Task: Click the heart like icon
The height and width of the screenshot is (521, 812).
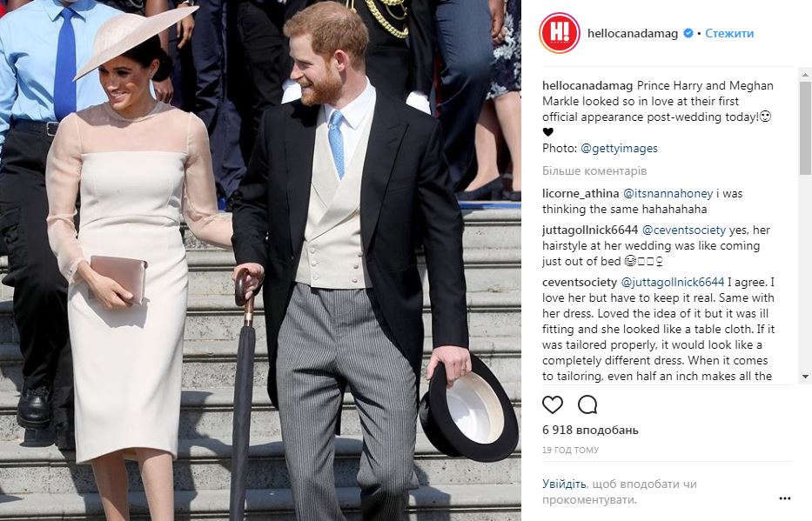Action: 552,404
